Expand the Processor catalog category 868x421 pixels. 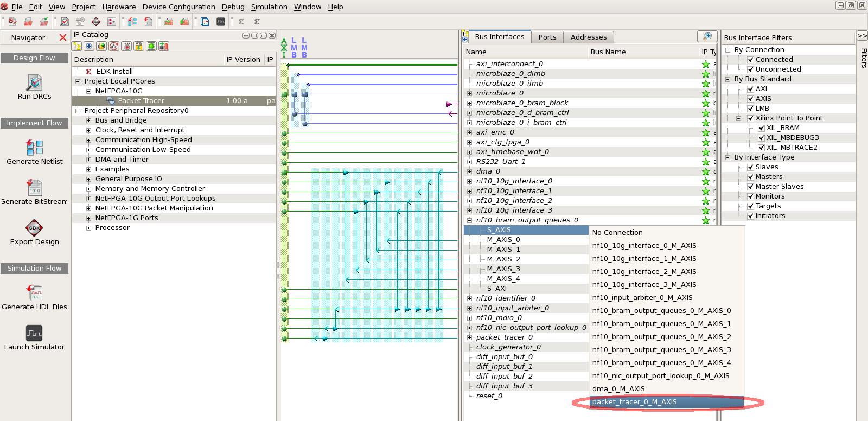(x=89, y=228)
